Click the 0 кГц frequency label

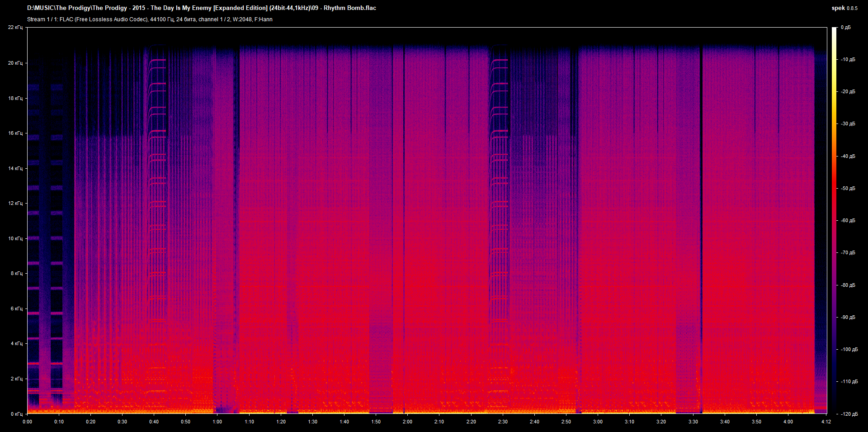(16, 414)
